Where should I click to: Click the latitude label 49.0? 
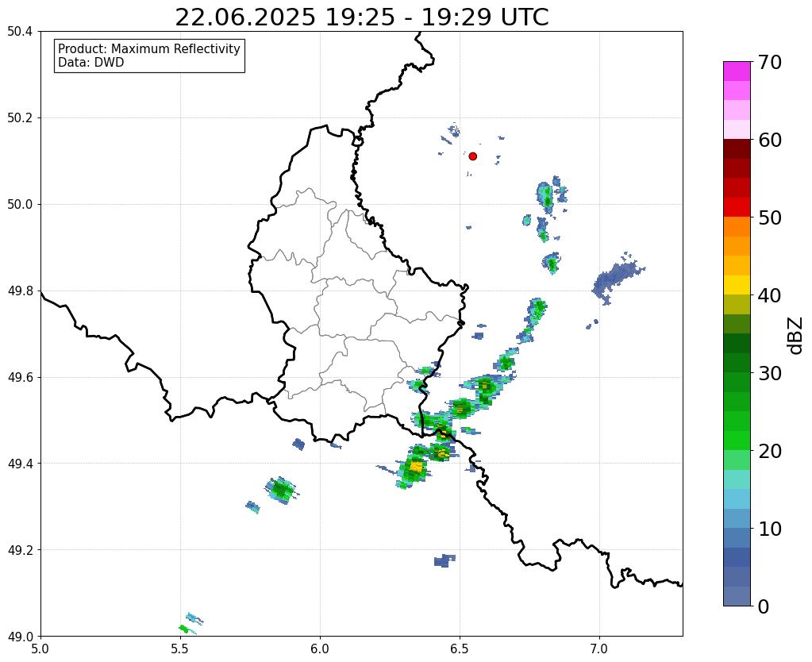pyautogui.click(x=20, y=637)
